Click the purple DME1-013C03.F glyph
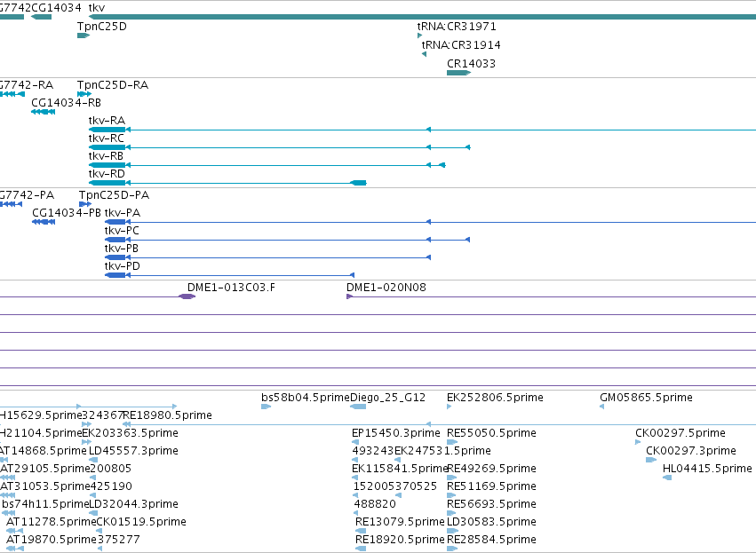The image size is (756, 553). [187, 296]
